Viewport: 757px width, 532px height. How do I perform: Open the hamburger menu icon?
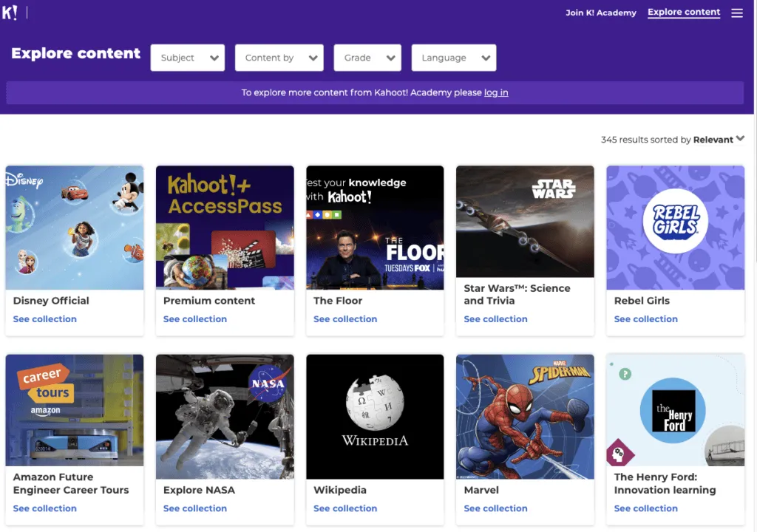coord(736,13)
